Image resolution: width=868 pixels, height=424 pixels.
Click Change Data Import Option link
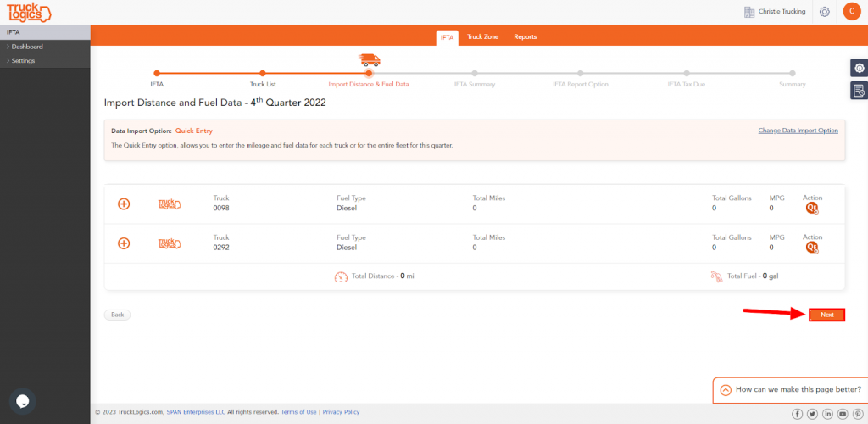click(x=798, y=131)
